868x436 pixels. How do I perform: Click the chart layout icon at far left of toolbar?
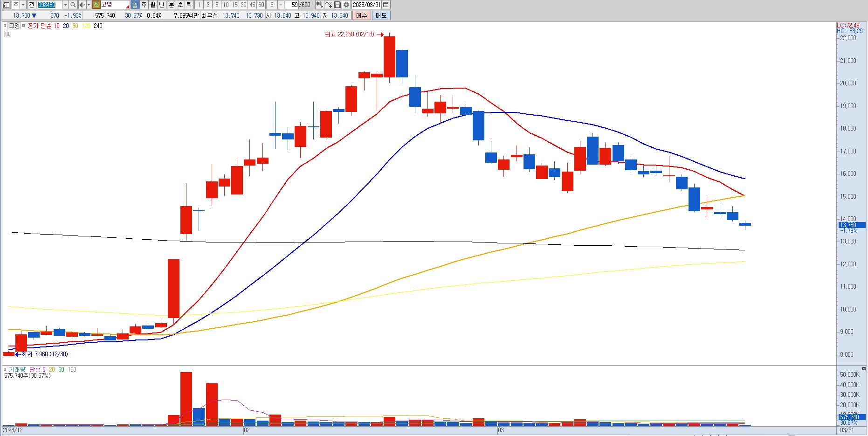click(x=7, y=5)
